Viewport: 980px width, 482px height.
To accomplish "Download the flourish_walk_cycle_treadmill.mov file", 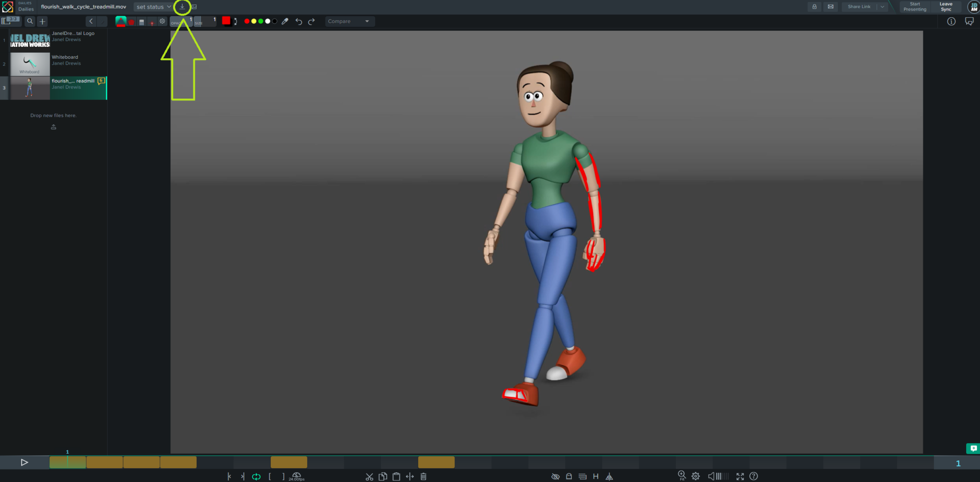I will 182,7.
